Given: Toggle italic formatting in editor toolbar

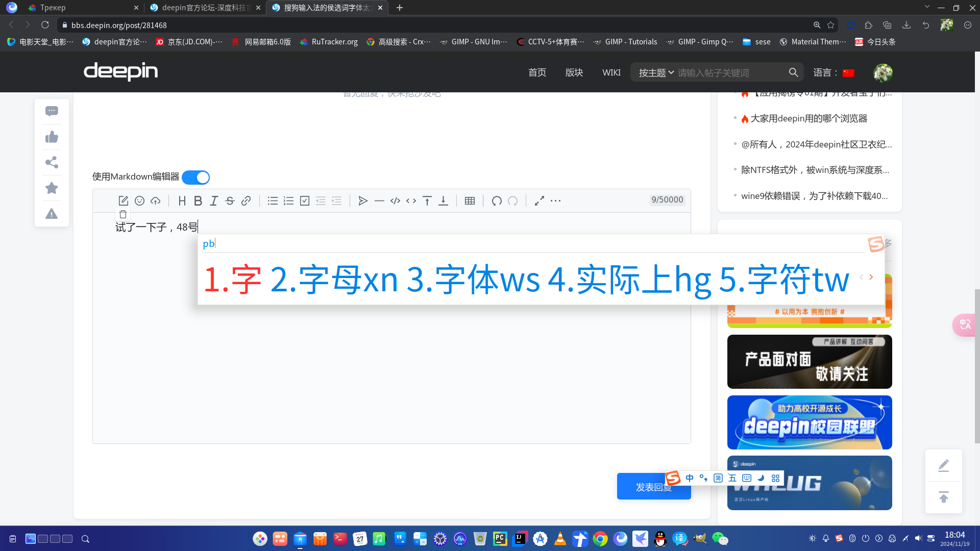Looking at the screenshot, I should 214,201.
